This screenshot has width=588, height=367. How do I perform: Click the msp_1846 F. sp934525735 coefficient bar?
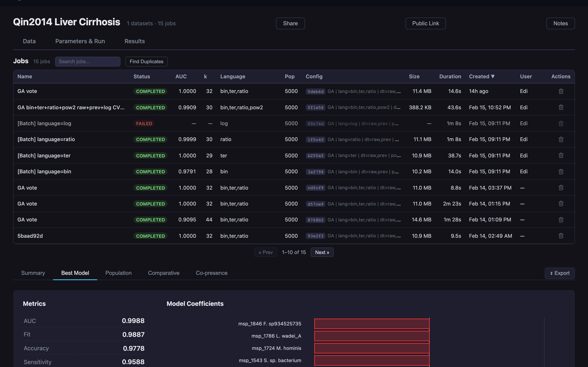(x=372, y=324)
